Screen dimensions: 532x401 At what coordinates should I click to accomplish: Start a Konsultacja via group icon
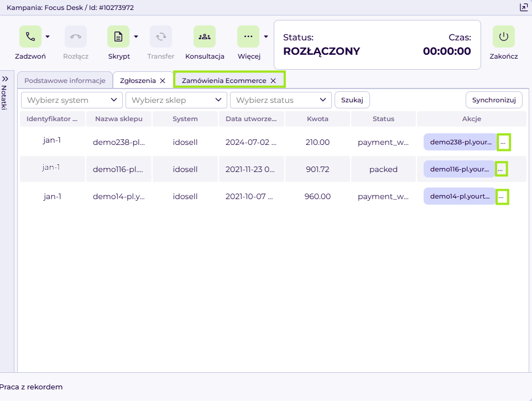205,37
